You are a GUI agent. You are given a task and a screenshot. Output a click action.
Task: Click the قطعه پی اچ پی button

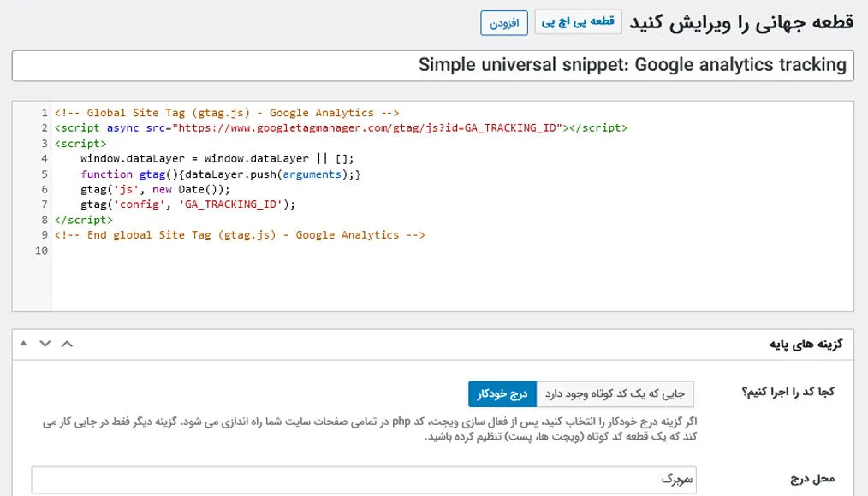coord(578,21)
